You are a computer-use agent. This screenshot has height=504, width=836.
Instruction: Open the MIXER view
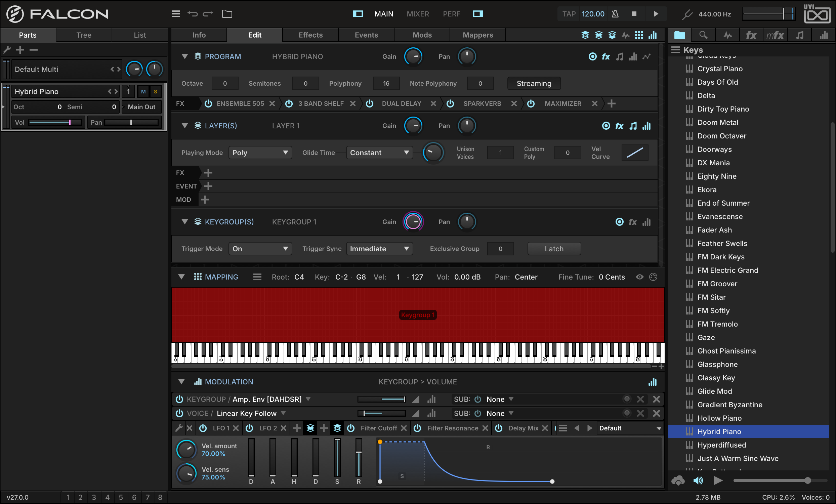click(x=418, y=14)
